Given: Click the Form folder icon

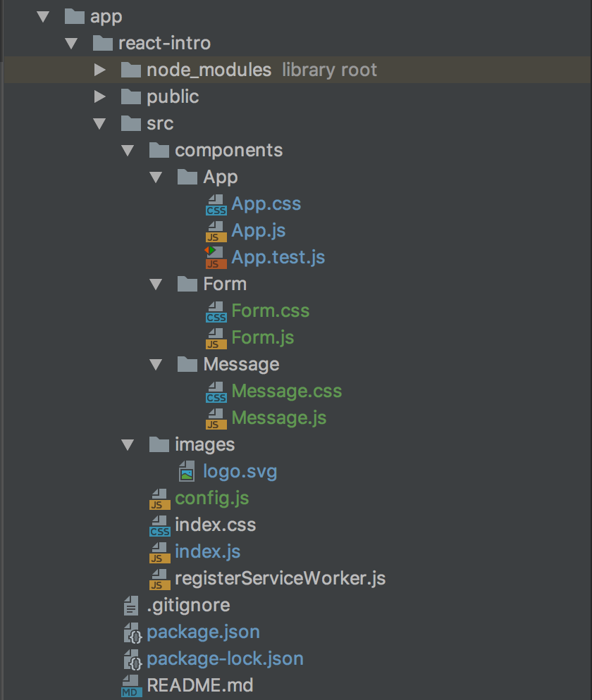Looking at the screenshot, I should tap(187, 285).
